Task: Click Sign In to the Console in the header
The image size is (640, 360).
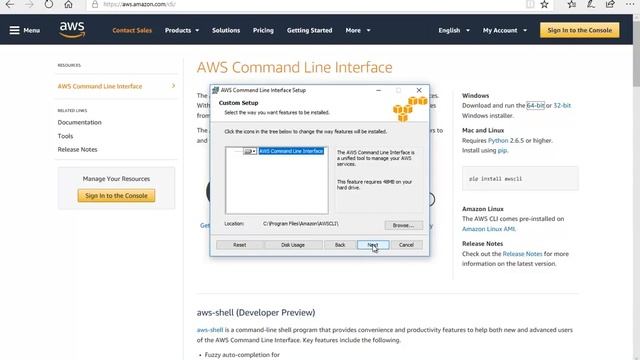Action: (x=580, y=30)
